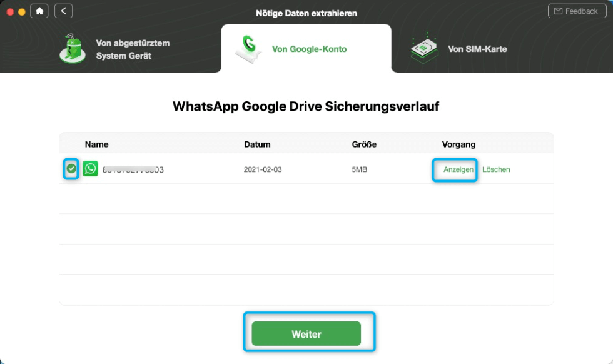Viewport: 613px width, 364px height.
Task: Click the broken Android robot icon
Action: [73, 49]
